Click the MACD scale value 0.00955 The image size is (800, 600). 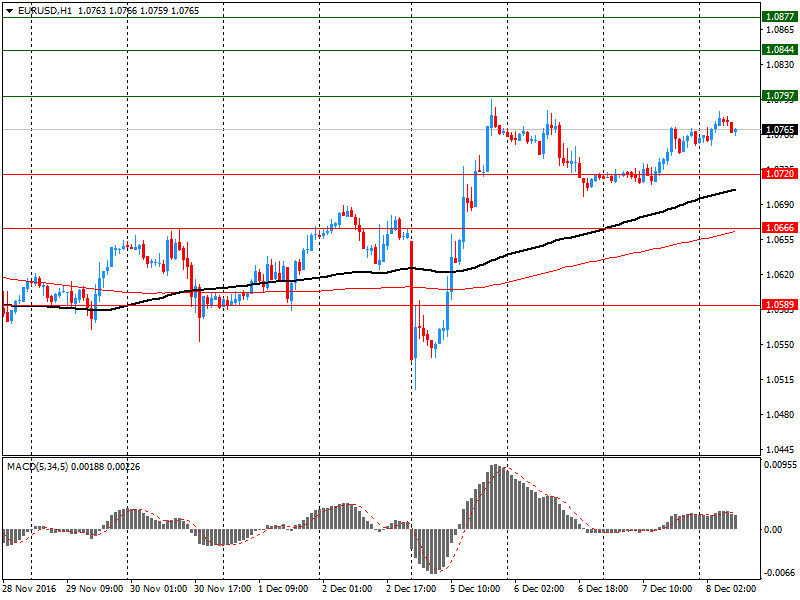pyautogui.click(x=780, y=464)
